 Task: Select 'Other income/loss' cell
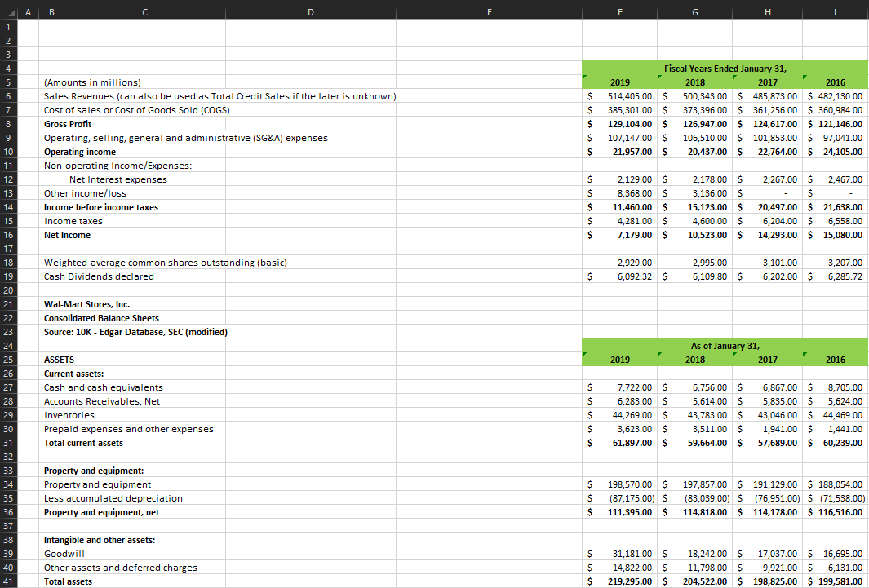point(86,193)
